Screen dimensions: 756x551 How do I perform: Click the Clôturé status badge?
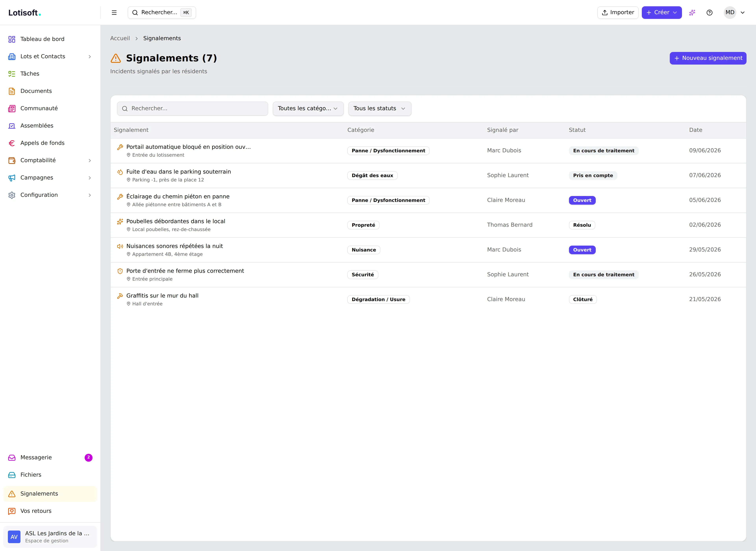coord(583,300)
